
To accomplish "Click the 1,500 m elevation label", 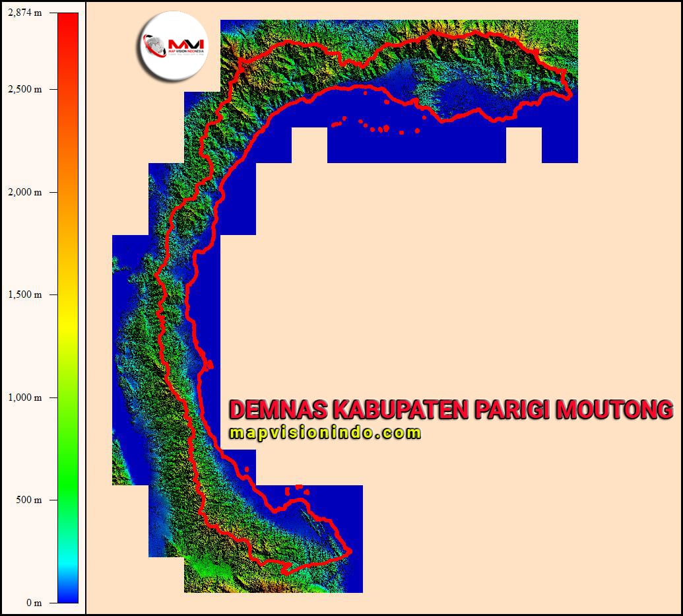I will (24, 294).
